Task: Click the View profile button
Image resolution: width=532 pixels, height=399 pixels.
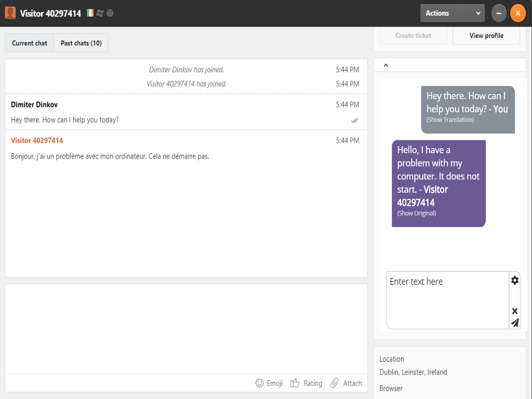Action: click(x=486, y=36)
